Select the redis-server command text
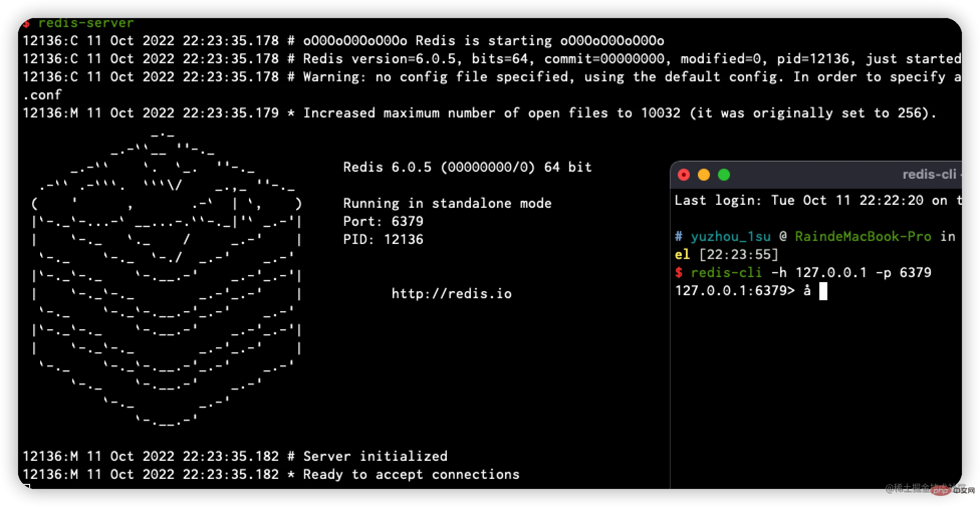 [x=86, y=23]
